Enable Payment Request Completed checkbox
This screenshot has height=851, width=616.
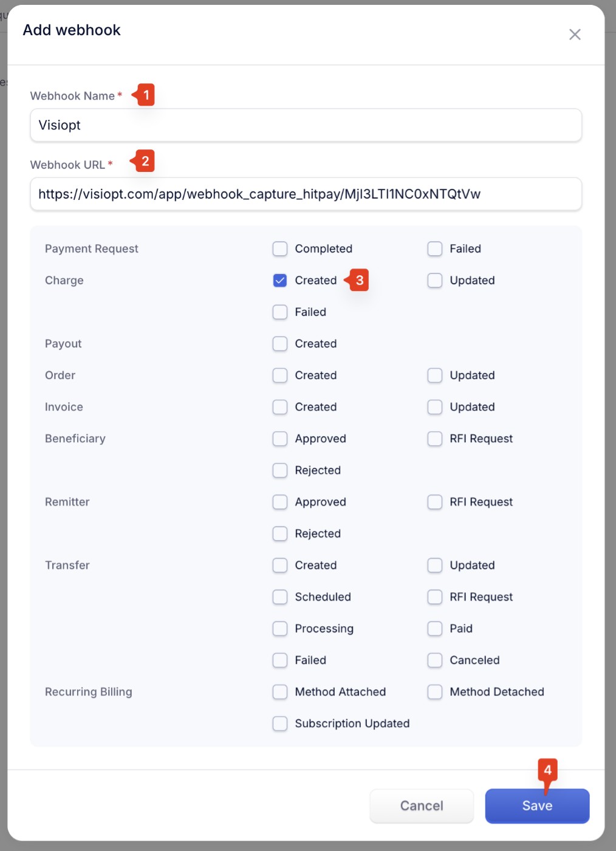coord(280,248)
